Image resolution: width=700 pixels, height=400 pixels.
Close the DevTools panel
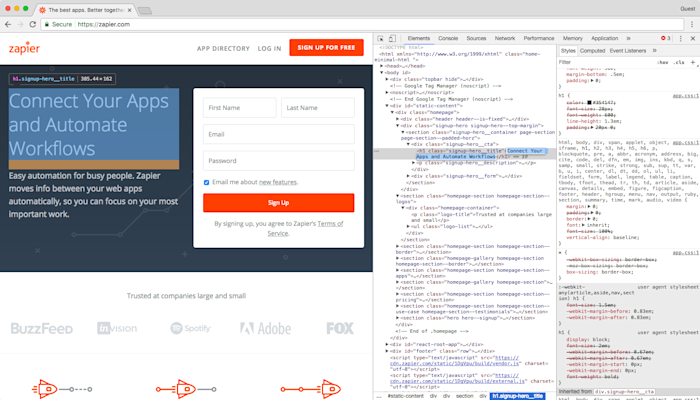point(693,39)
